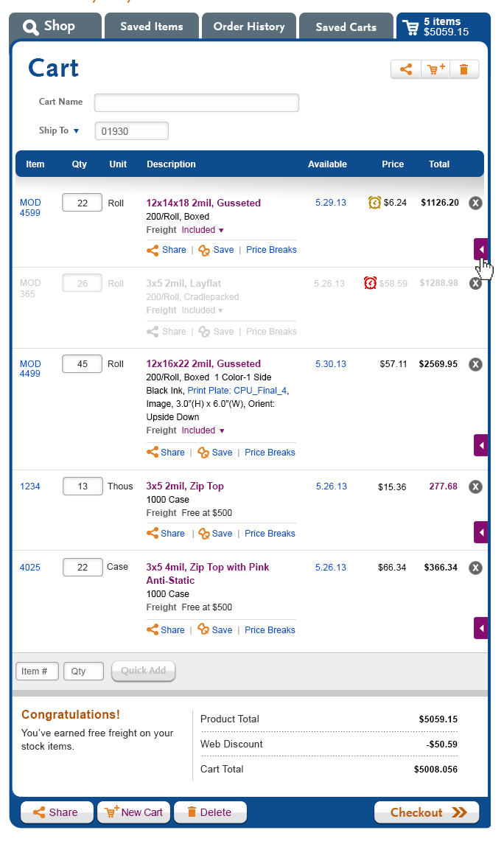Expand the purple side arrow for item 4025
Image resolution: width=504 pixels, height=844 pixels.
481,628
